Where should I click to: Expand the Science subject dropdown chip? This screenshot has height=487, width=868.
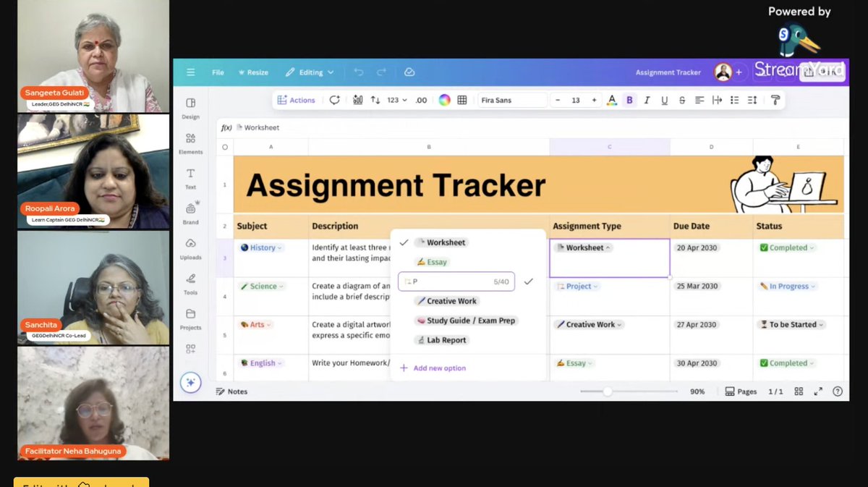pyautogui.click(x=262, y=287)
